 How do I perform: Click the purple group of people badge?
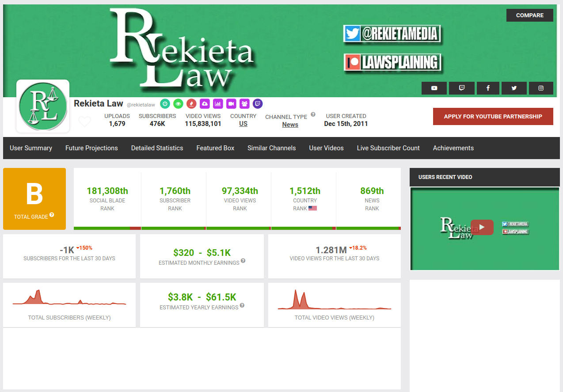244,104
